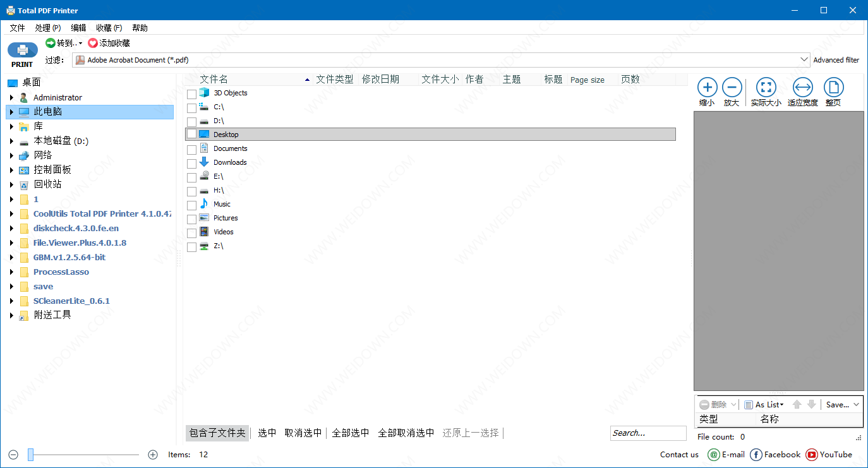868x468 pixels.
Task: Click the Add Favorite heart icon
Action: (93, 43)
